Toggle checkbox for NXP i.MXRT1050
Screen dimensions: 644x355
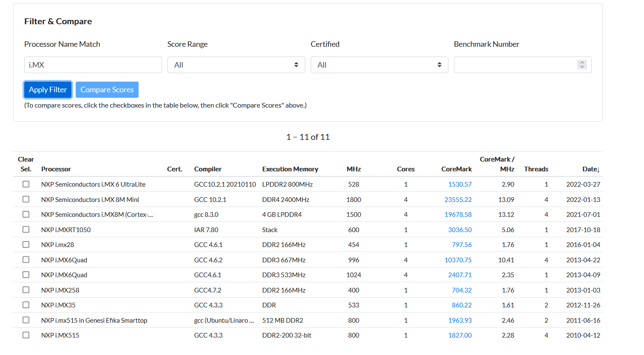pos(26,229)
